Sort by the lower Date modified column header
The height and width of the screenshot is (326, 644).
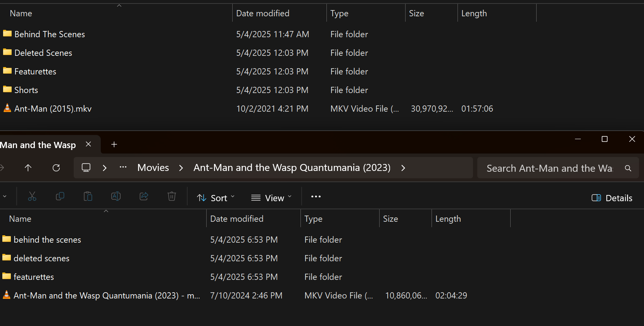pos(237,219)
